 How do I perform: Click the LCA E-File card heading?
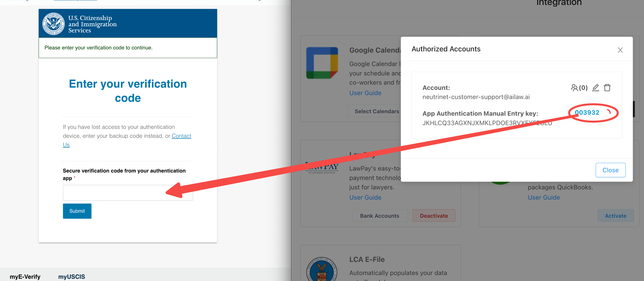[x=367, y=259]
